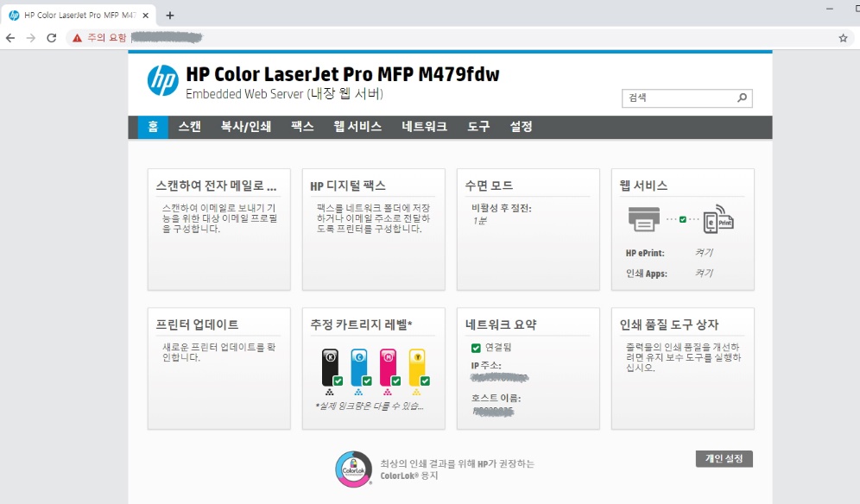The height and width of the screenshot is (504, 860).
Task: Click the green connection check between printer and ePrint
Action: click(x=682, y=219)
